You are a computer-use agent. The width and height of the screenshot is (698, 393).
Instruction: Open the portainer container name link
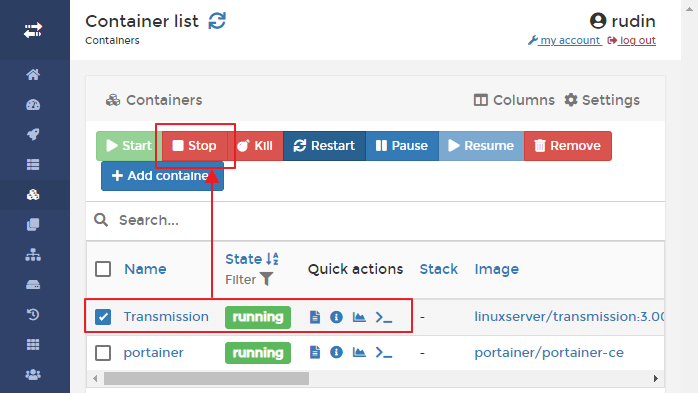coord(154,352)
